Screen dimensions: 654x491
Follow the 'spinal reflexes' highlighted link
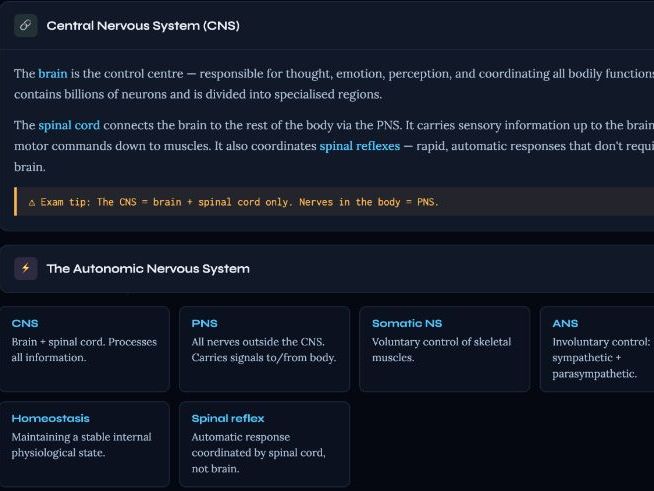coord(360,146)
